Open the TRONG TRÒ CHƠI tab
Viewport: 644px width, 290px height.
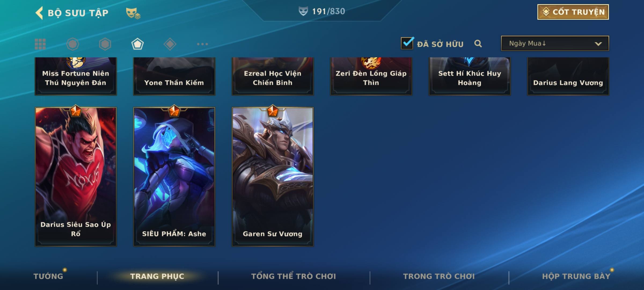439,276
